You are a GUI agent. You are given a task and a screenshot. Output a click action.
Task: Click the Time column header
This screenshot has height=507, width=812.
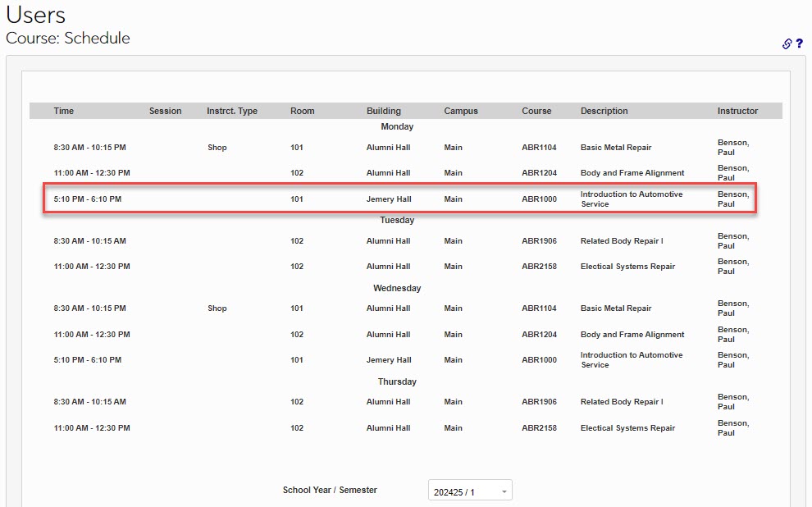pyautogui.click(x=64, y=111)
